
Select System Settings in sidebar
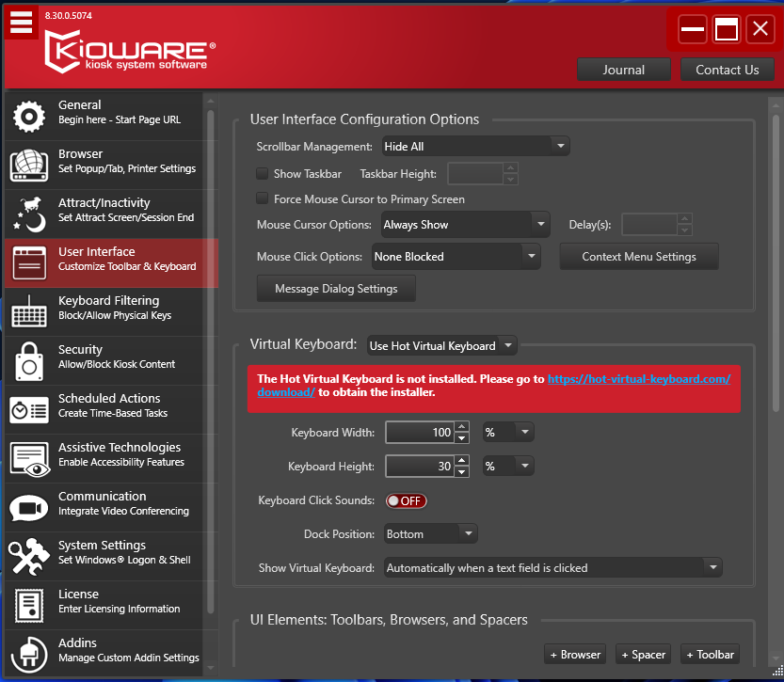click(x=104, y=557)
